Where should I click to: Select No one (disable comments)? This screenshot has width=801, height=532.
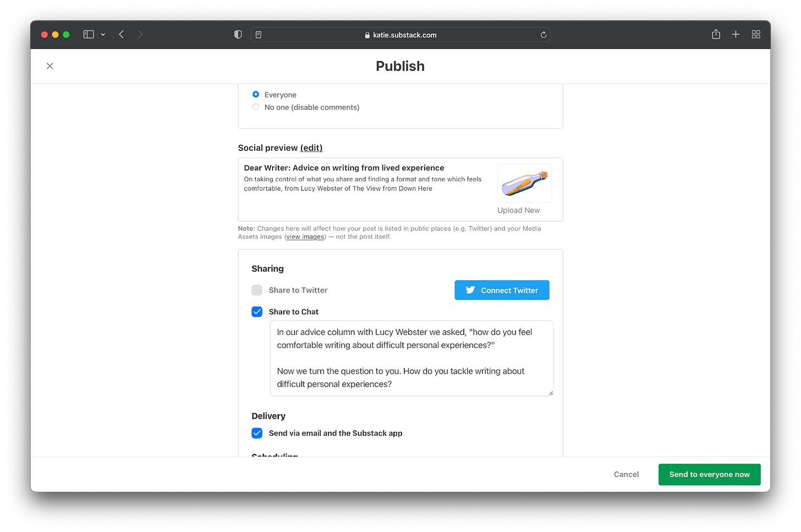[x=255, y=106]
